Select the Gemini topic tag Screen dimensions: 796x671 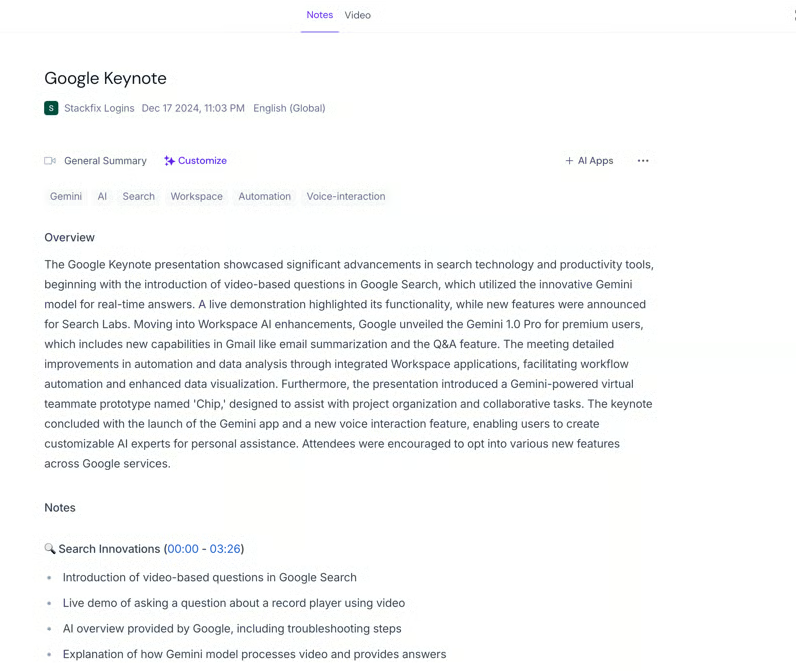(x=66, y=197)
